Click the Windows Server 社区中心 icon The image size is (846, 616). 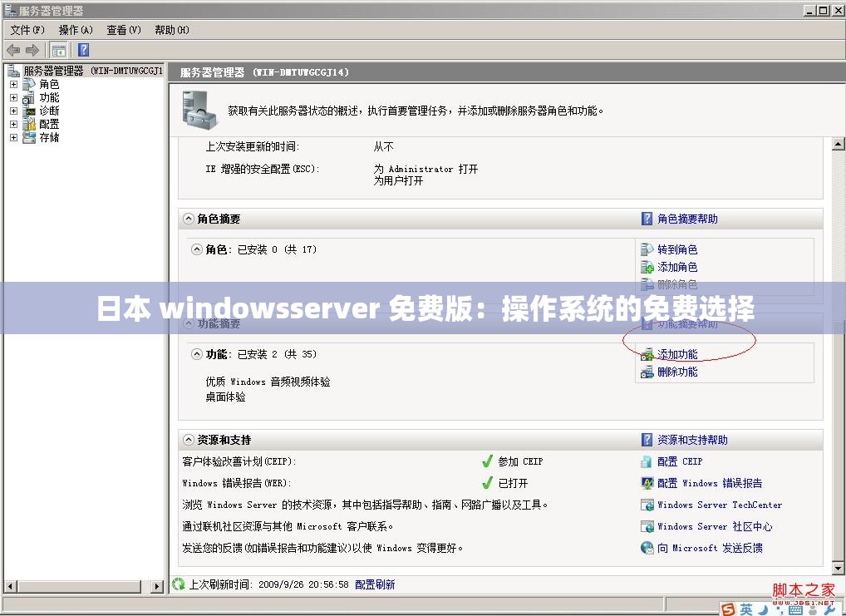pos(647,526)
